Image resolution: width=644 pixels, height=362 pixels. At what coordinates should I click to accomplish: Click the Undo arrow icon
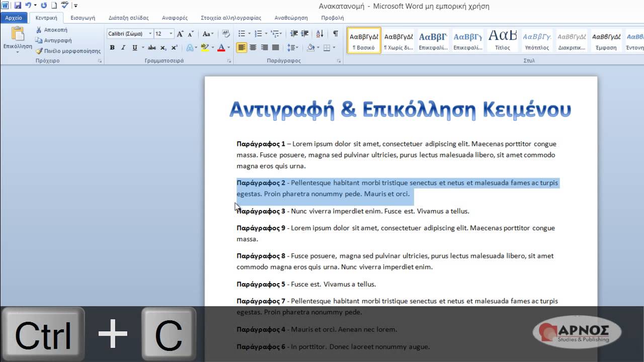28,6
